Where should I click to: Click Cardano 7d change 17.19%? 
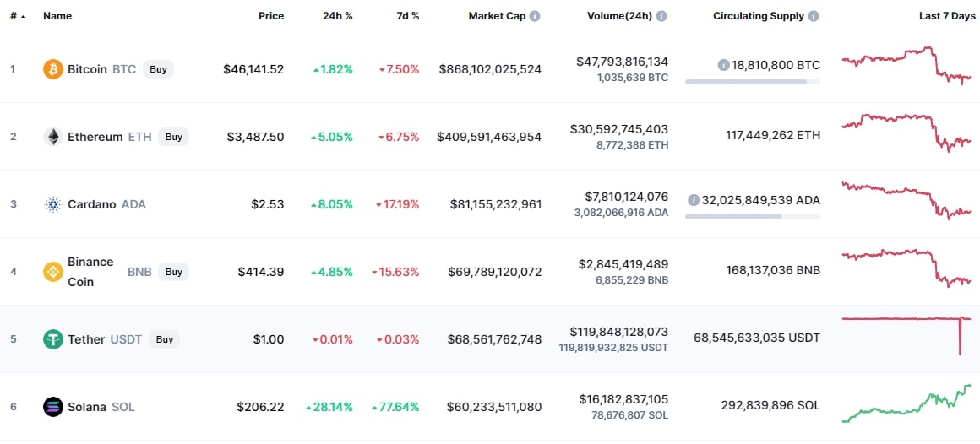pos(398,204)
